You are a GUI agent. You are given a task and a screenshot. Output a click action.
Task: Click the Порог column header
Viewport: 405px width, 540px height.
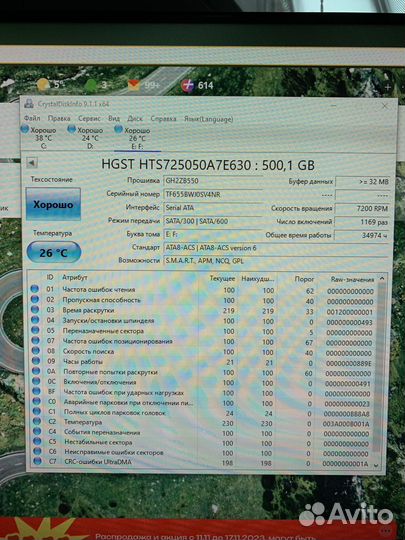[x=304, y=279]
